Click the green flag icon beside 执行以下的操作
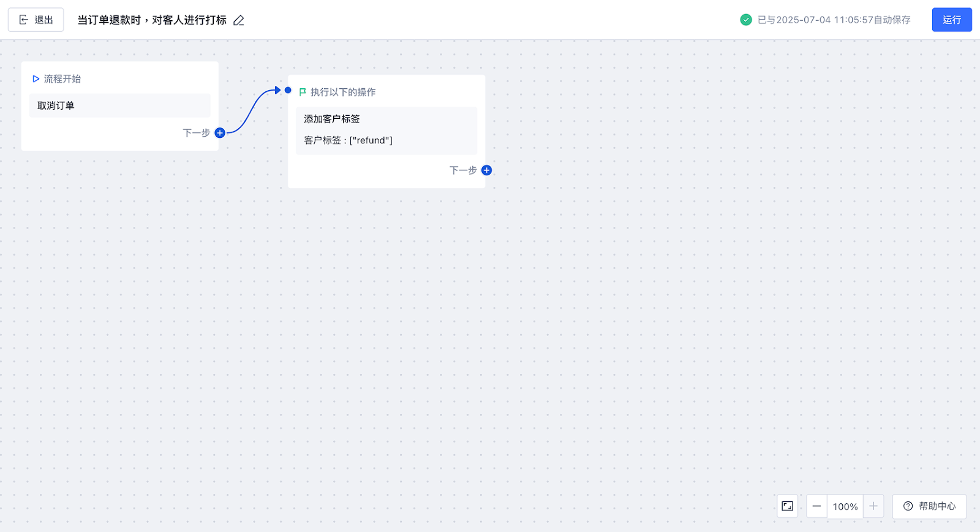Image resolution: width=980 pixels, height=532 pixels. 303,92
